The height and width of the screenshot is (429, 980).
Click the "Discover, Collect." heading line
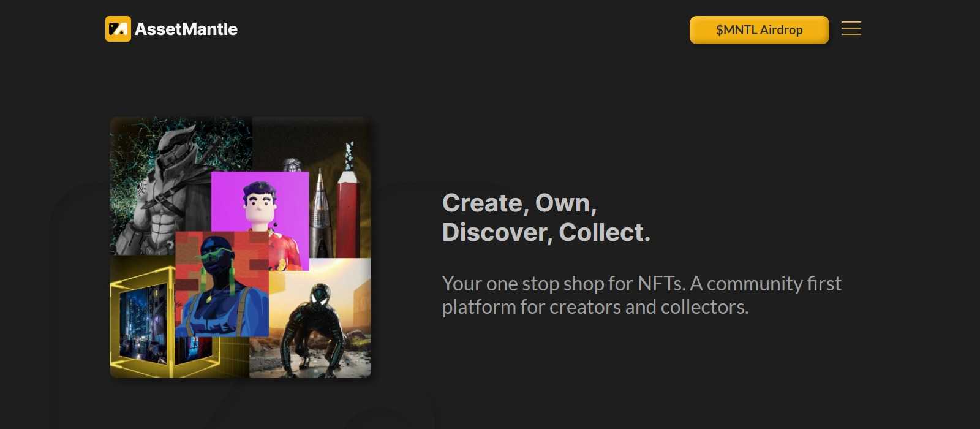pos(546,232)
